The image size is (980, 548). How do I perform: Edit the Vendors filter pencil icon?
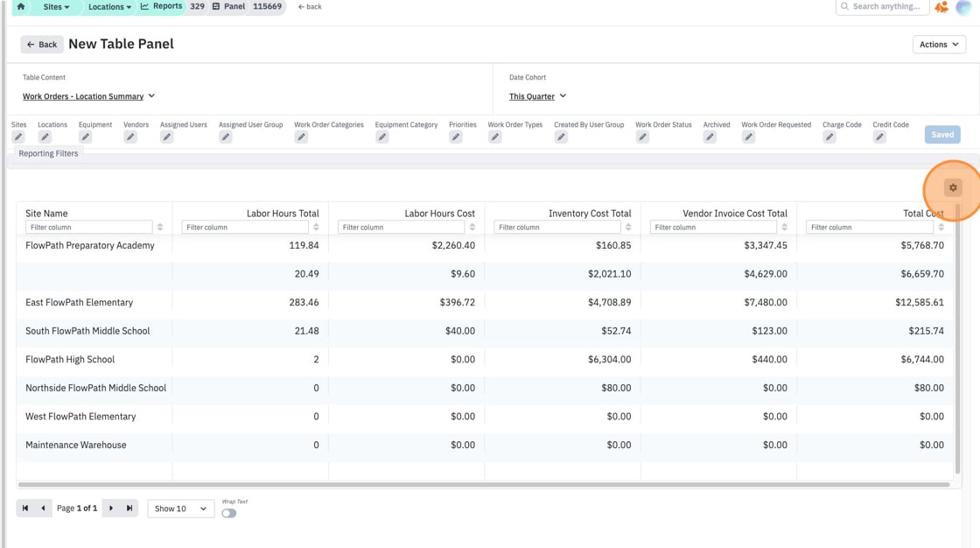pos(130,137)
